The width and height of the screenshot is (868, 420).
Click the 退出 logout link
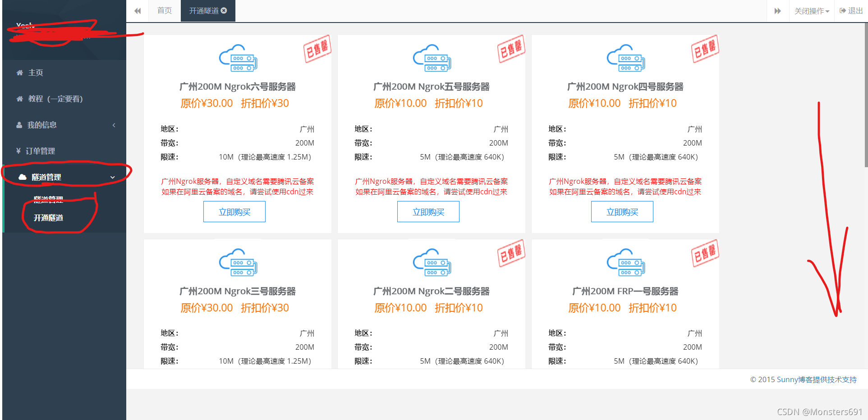[x=851, y=11]
